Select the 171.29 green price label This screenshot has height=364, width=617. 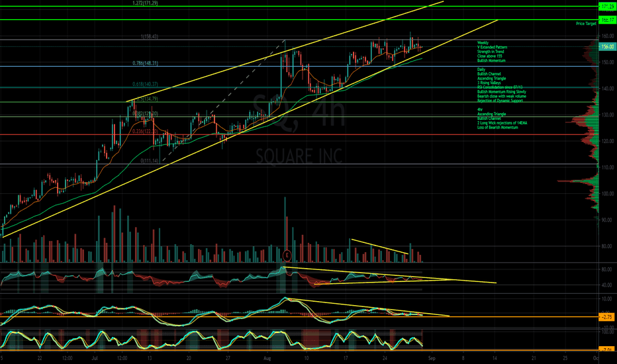click(x=607, y=7)
